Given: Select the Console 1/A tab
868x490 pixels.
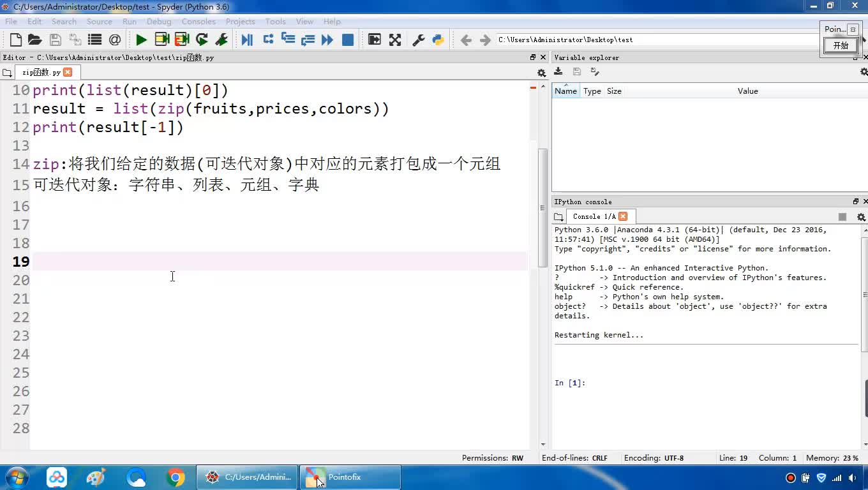Looking at the screenshot, I should tap(594, 217).
